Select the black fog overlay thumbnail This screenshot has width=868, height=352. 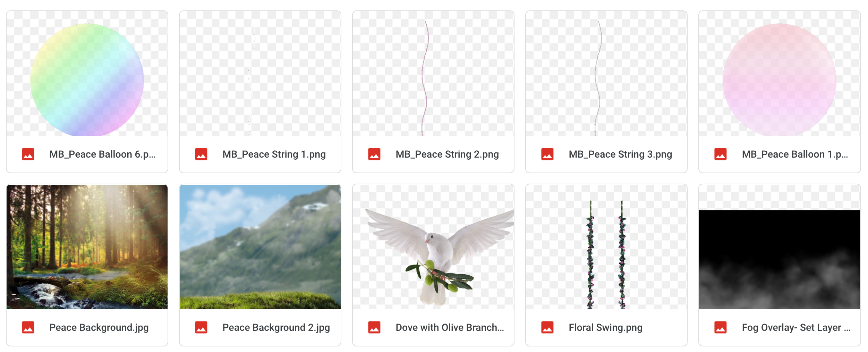point(780,246)
